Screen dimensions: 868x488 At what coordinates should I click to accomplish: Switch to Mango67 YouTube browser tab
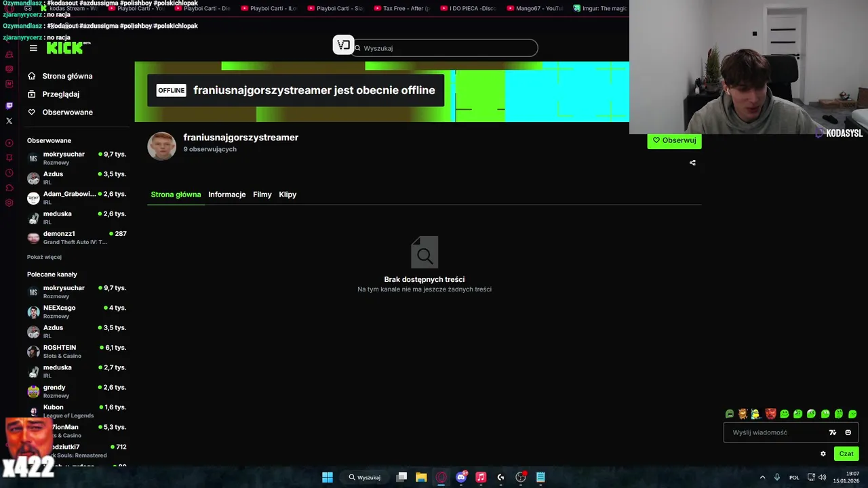[535, 9]
